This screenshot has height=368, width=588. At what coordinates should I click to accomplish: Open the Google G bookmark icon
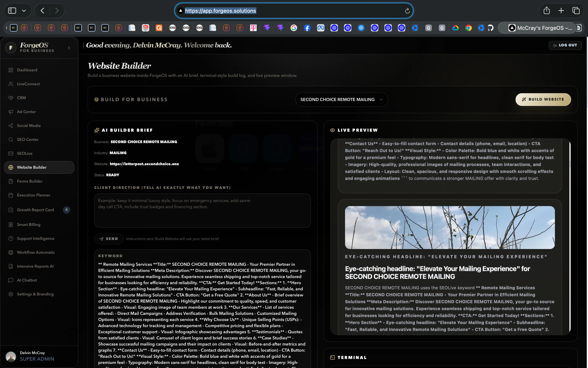tap(294, 28)
